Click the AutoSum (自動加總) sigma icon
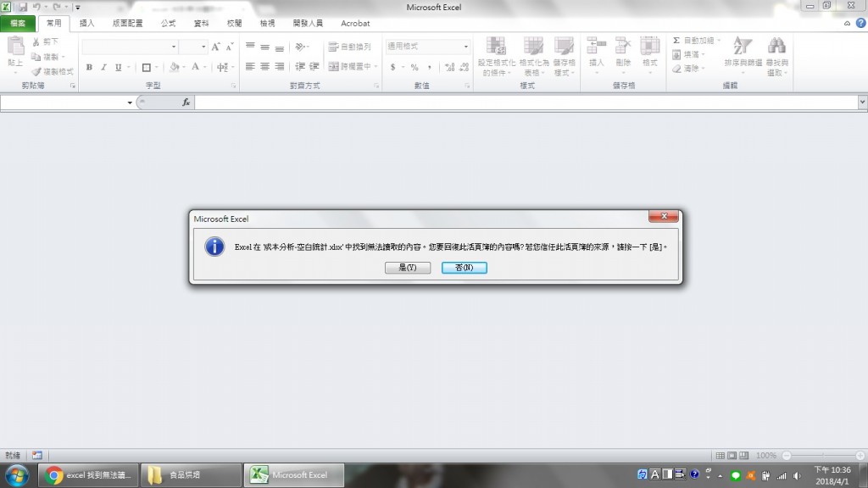Screen dimensions: 868x488 click(x=676, y=41)
